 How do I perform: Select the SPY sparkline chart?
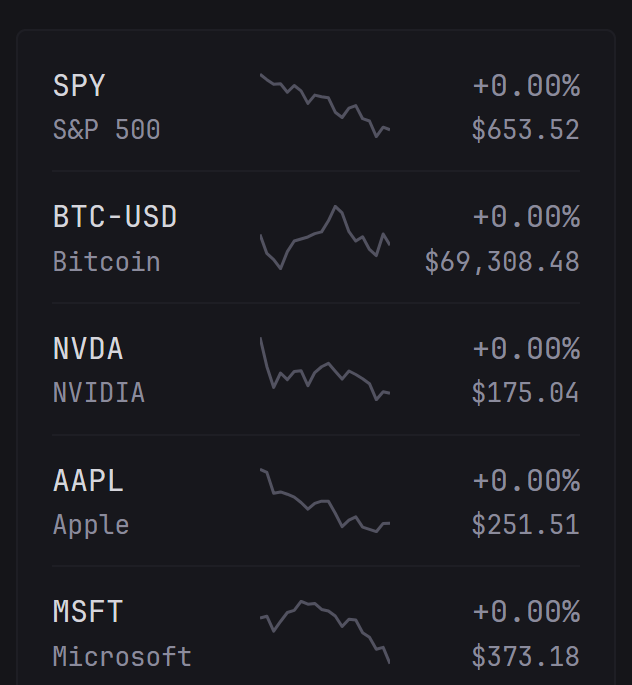pyautogui.click(x=325, y=105)
